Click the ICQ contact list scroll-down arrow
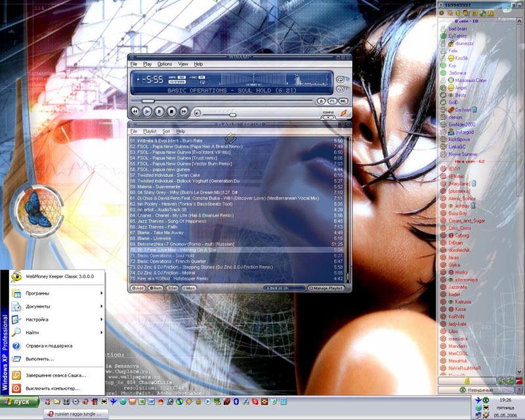The image size is (525, 420). pos(519,371)
